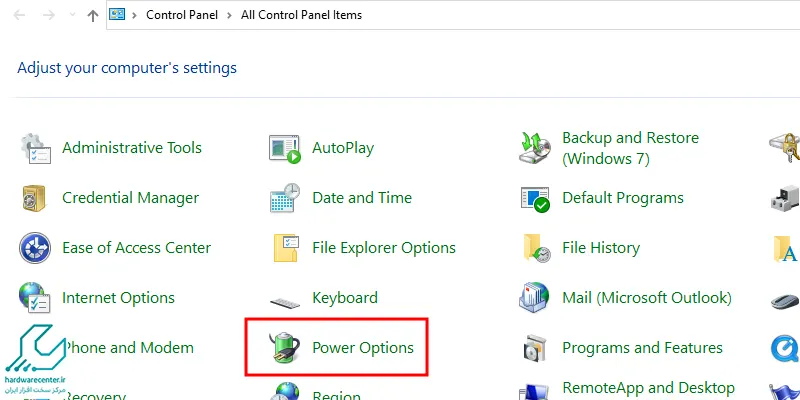This screenshot has height=400, width=800.
Task: Click the Mail (Microsoft Outlook) icon
Action: tap(534, 297)
